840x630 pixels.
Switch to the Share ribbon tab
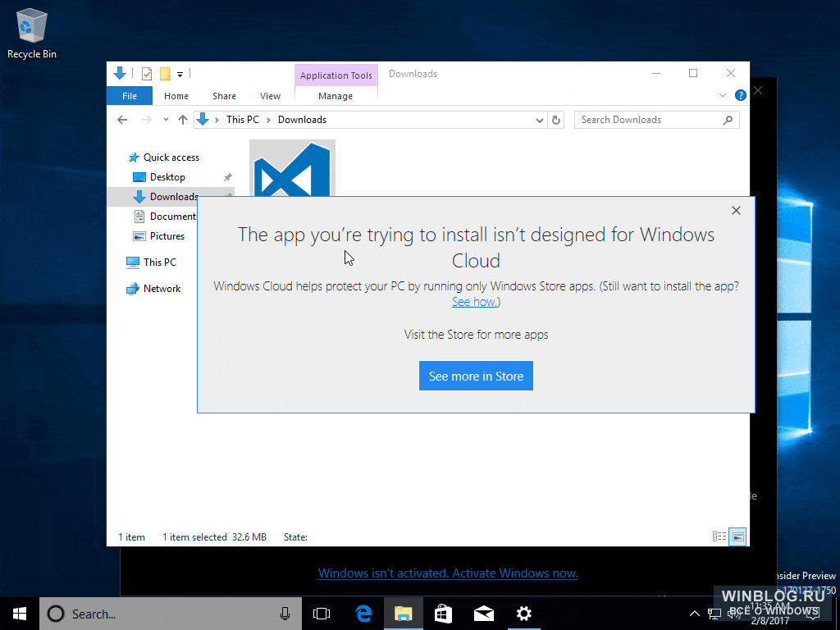[224, 96]
